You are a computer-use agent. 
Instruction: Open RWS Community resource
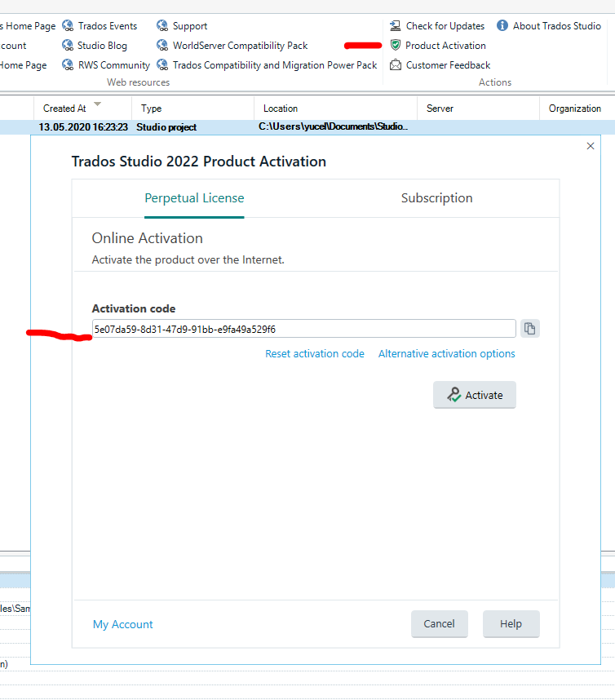(114, 65)
